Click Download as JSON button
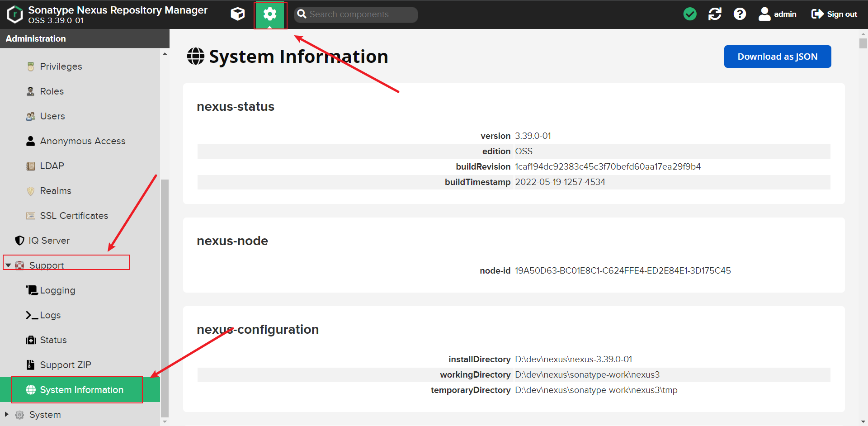The width and height of the screenshot is (868, 426). pyautogui.click(x=778, y=57)
